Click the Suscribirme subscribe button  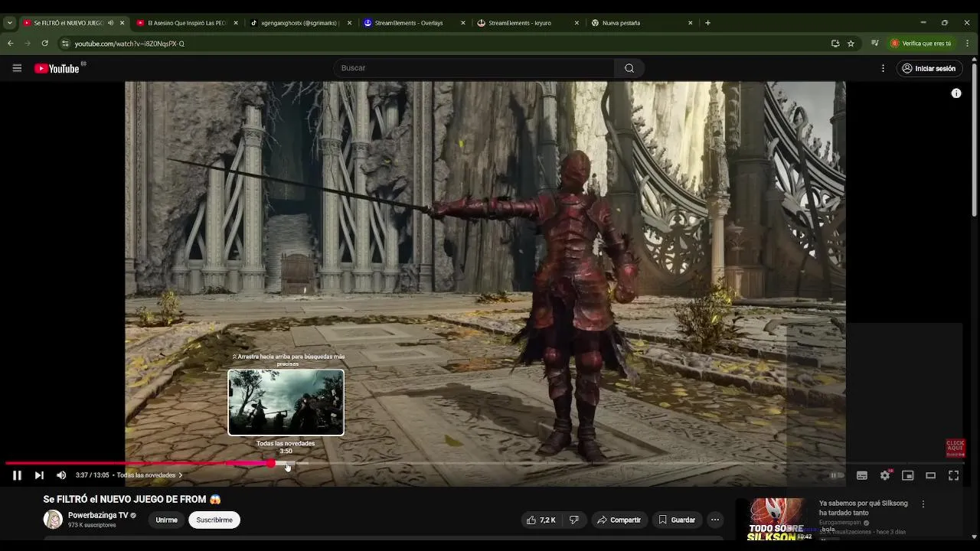[214, 520]
